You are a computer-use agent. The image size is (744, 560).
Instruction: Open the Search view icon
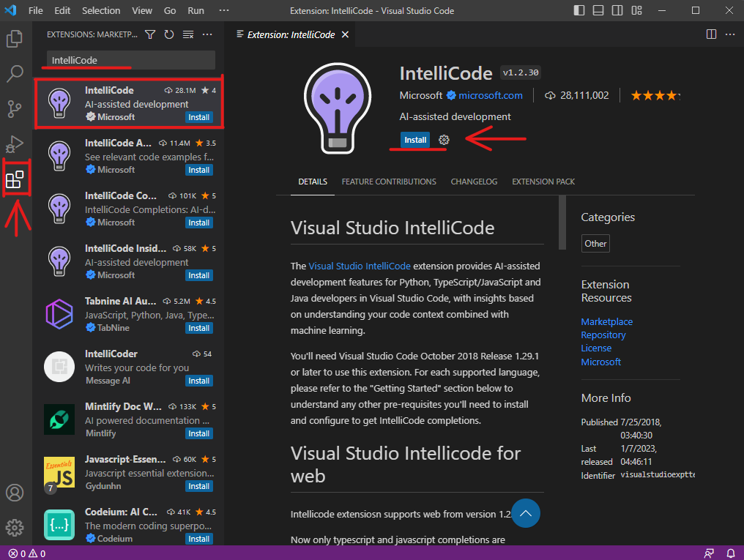[15, 74]
